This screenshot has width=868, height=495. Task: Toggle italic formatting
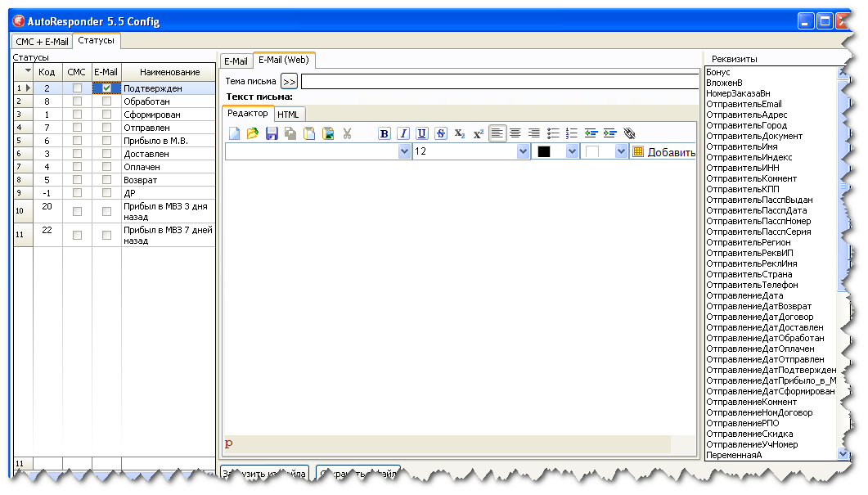pyautogui.click(x=403, y=133)
